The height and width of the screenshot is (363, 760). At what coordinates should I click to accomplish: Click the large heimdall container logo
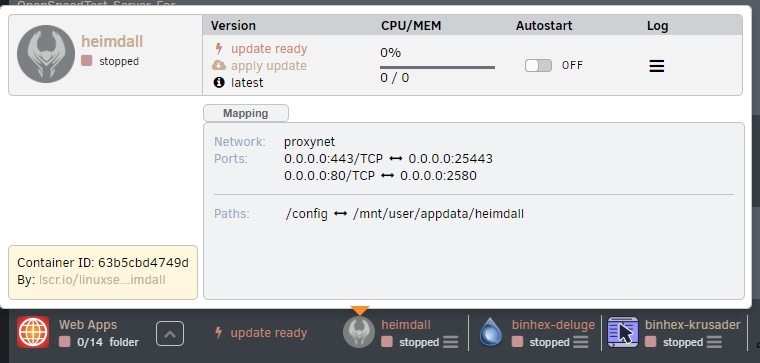[x=46, y=54]
